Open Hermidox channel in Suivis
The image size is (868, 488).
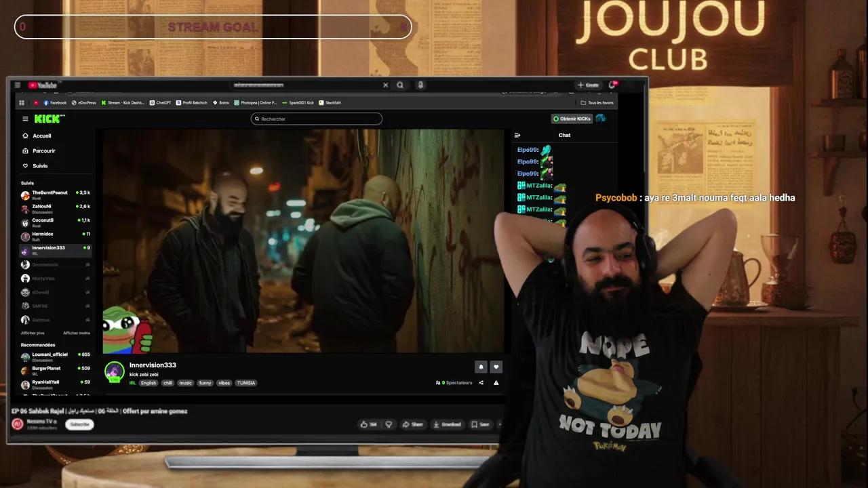tap(56, 236)
